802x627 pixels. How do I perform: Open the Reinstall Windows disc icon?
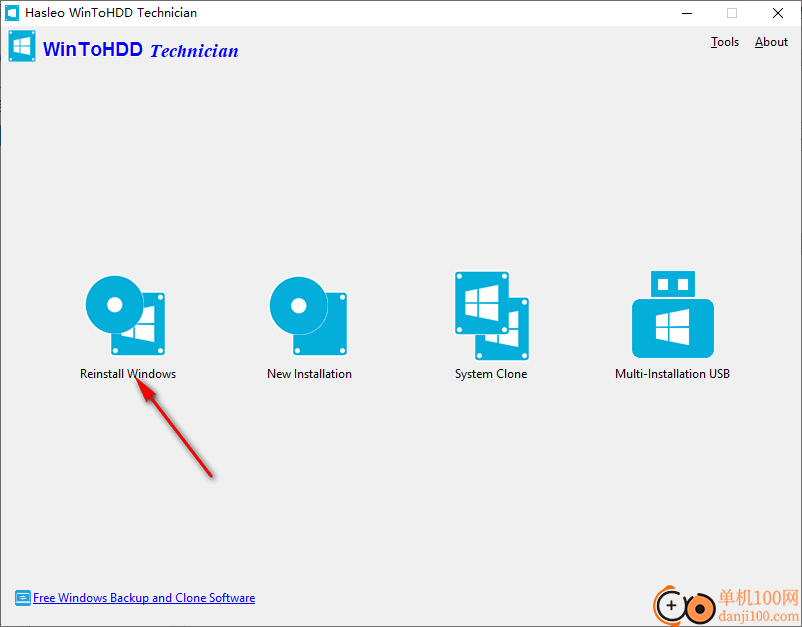click(x=125, y=316)
